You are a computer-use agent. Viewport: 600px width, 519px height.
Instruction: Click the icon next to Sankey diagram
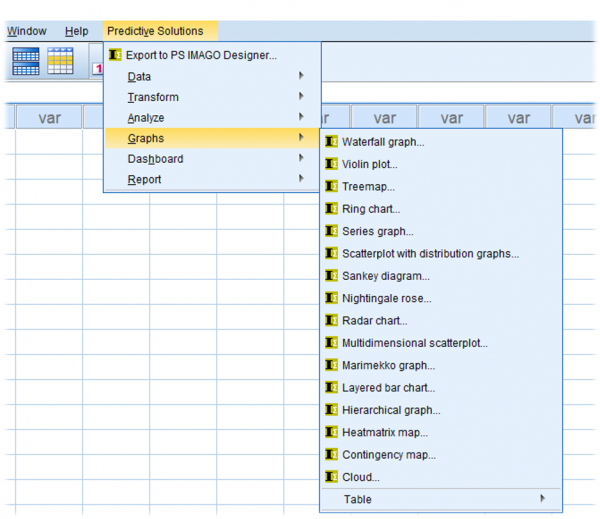click(x=332, y=276)
